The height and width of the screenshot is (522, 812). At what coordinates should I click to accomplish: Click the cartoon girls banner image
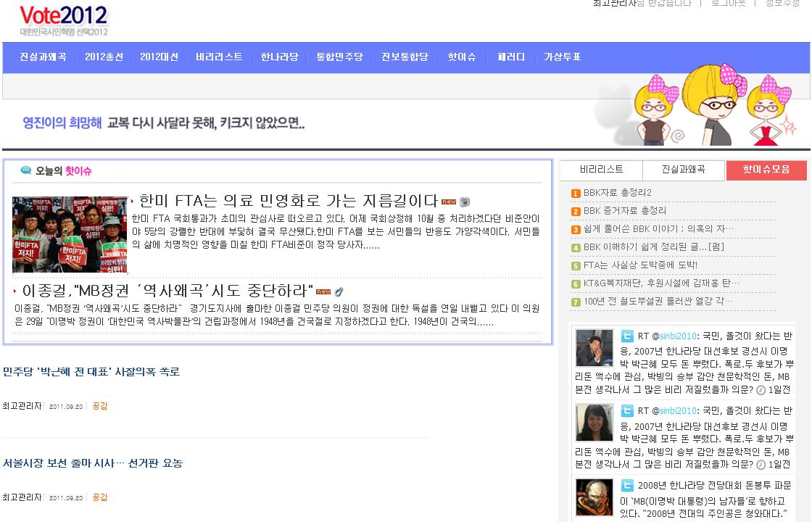[697, 105]
